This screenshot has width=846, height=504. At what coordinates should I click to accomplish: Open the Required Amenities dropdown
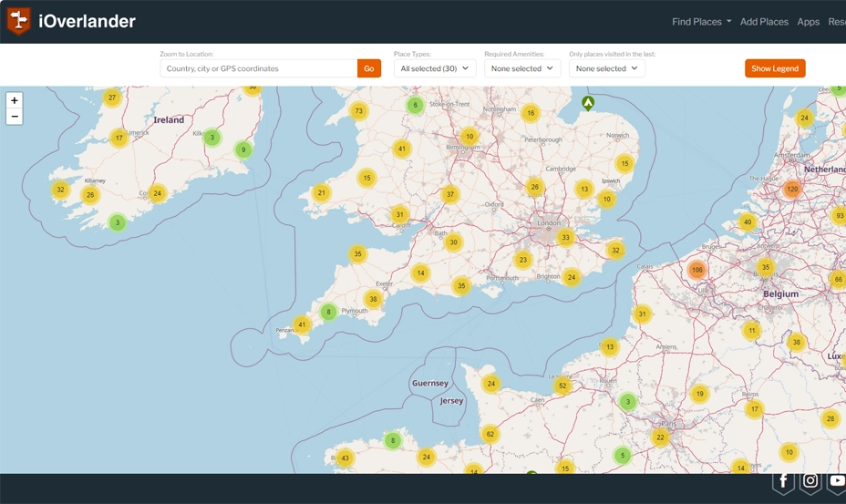522,68
